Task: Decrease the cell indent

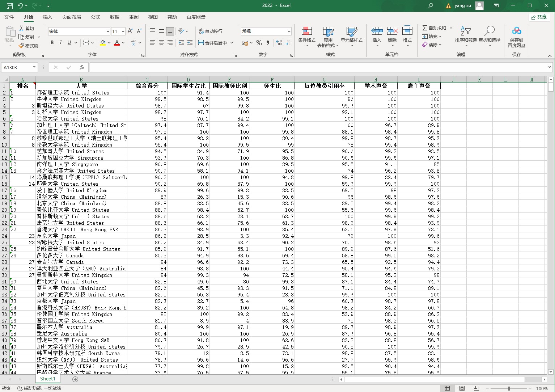Action: (181, 43)
